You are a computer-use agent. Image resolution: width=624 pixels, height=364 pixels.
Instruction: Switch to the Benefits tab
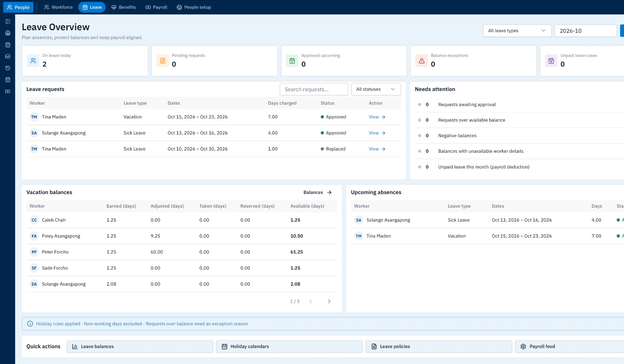coord(123,7)
